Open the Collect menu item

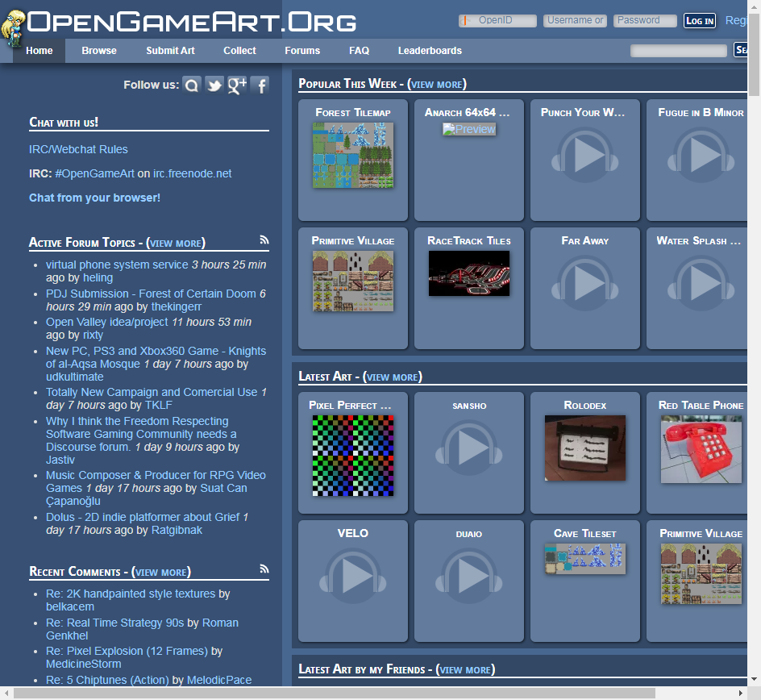[239, 51]
